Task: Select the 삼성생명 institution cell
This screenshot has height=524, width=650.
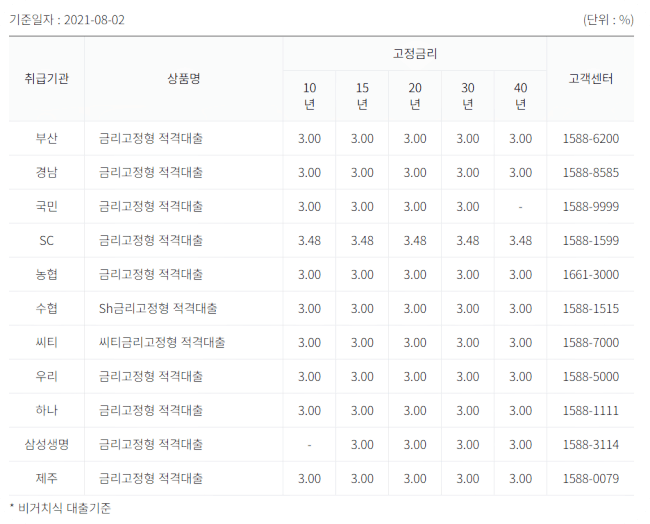Action: 46,444
